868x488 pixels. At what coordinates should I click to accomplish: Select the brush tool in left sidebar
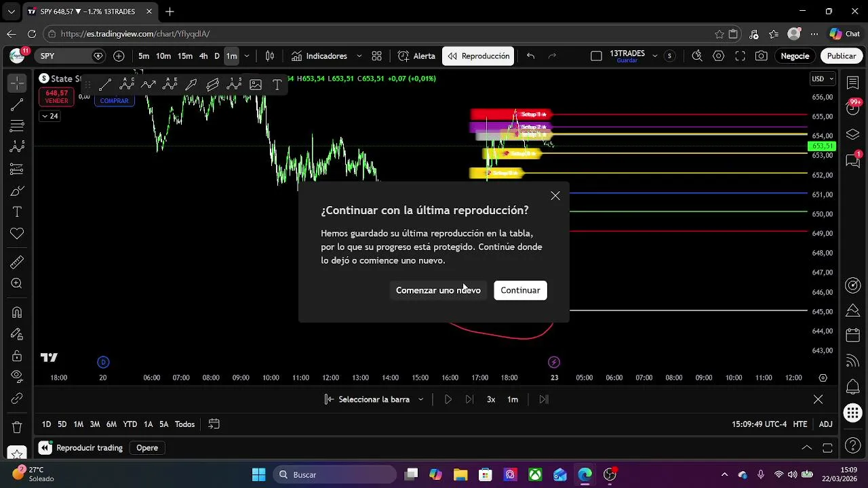pyautogui.click(x=17, y=190)
